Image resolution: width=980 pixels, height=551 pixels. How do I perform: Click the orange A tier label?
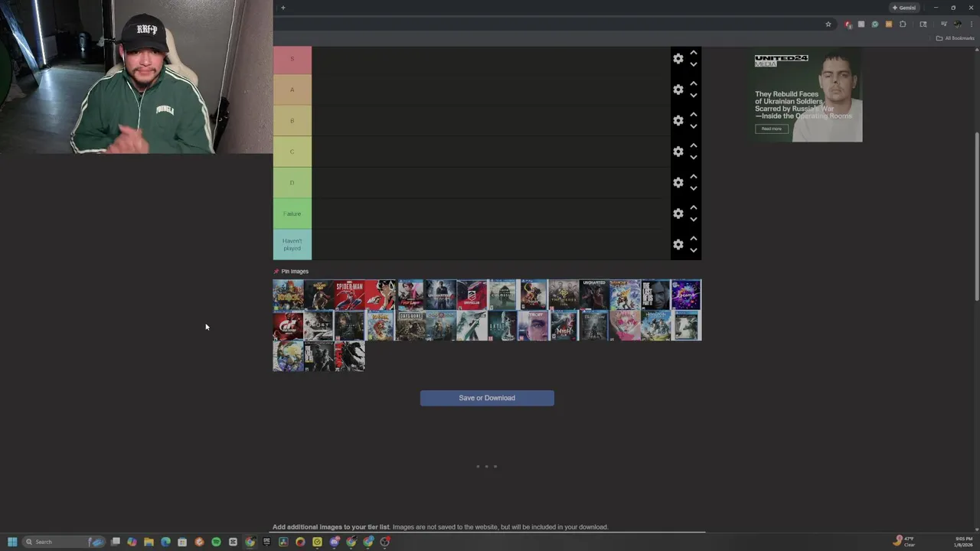292,90
